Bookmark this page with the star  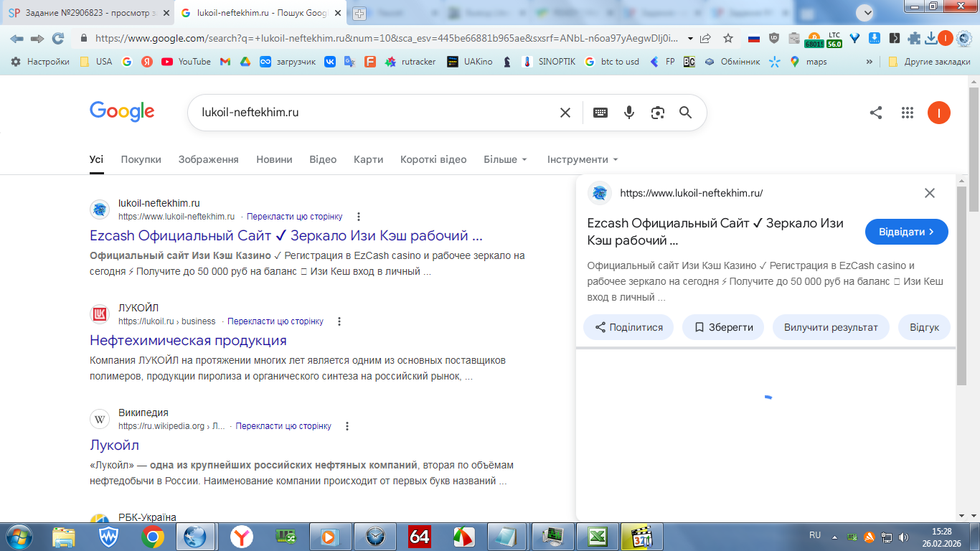coord(728,38)
